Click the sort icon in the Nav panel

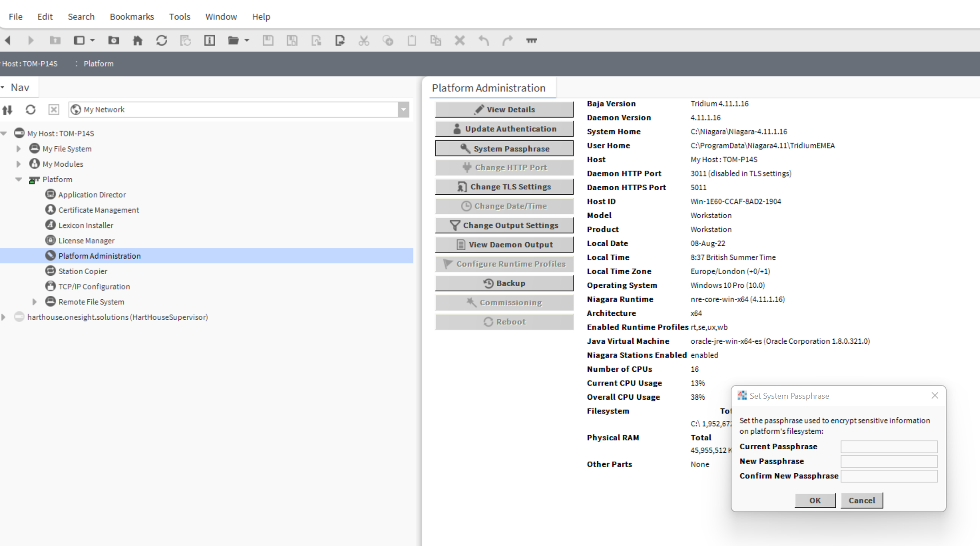[8, 110]
